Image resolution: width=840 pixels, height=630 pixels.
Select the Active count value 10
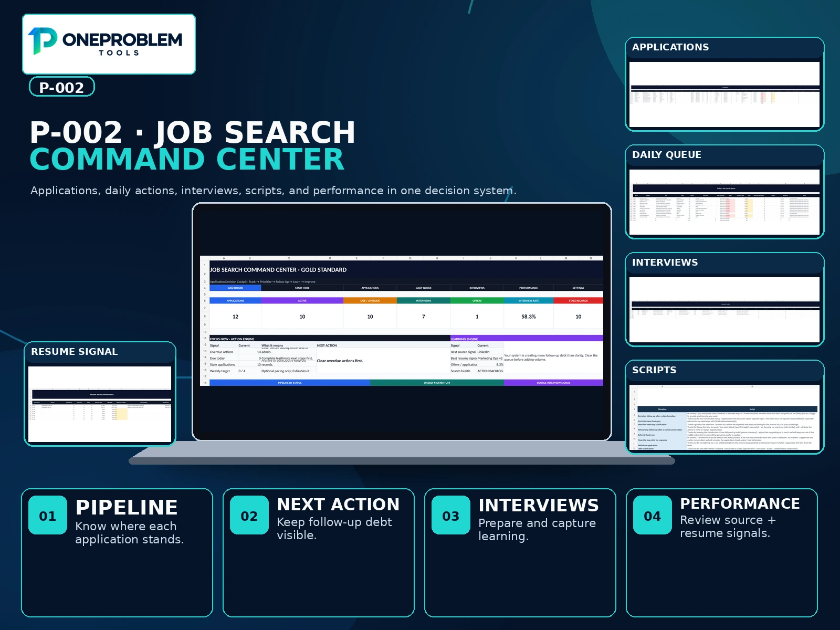coord(302,317)
